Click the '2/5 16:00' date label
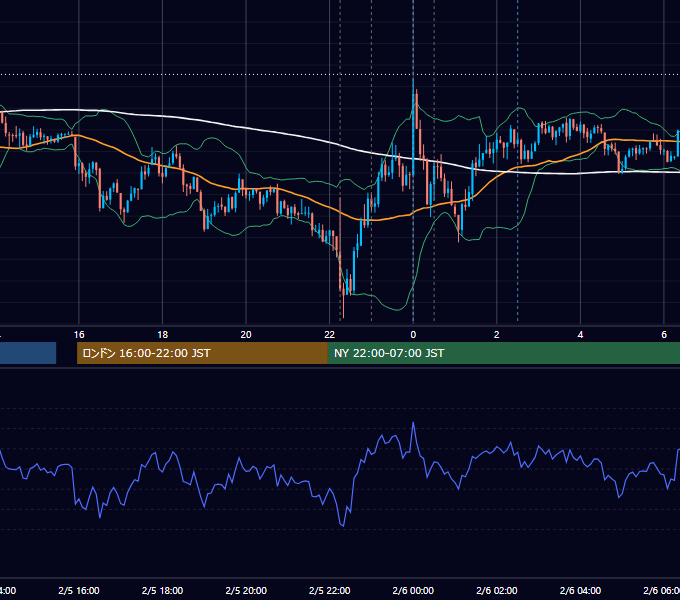This screenshot has width=680, height=600. [79, 590]
